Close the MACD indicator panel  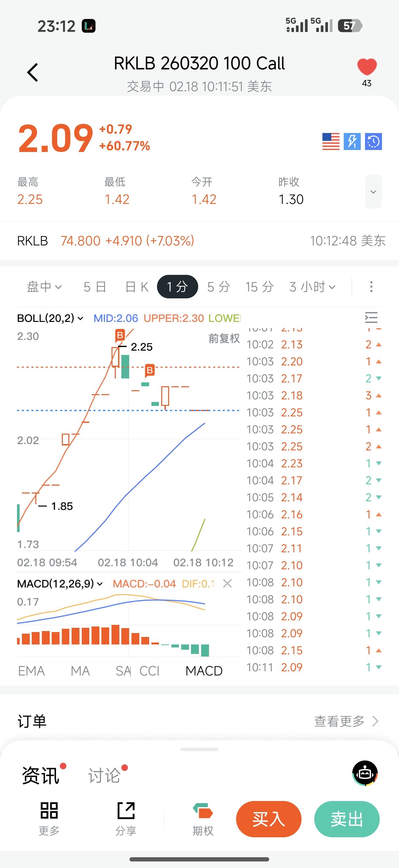tap(228, 584)
